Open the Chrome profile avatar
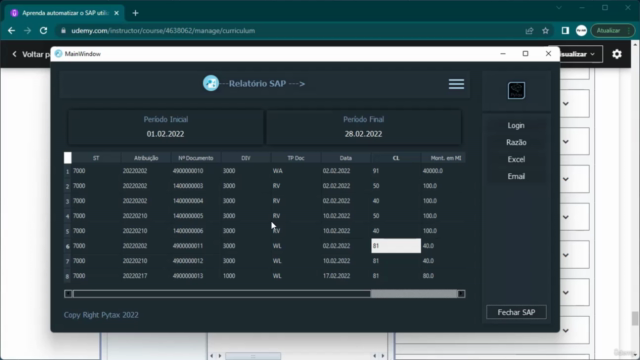Screen dimensions: 640x360 tap(581, 31)
